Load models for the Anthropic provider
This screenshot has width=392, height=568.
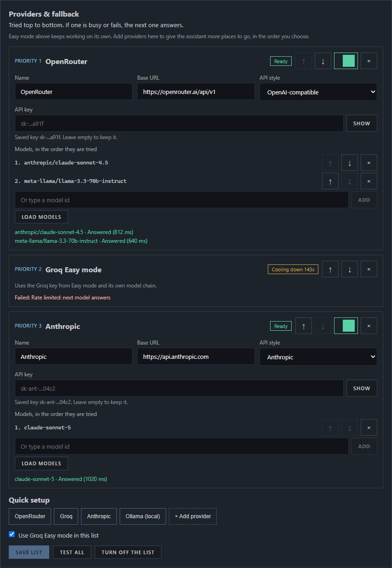click(41, 463)
